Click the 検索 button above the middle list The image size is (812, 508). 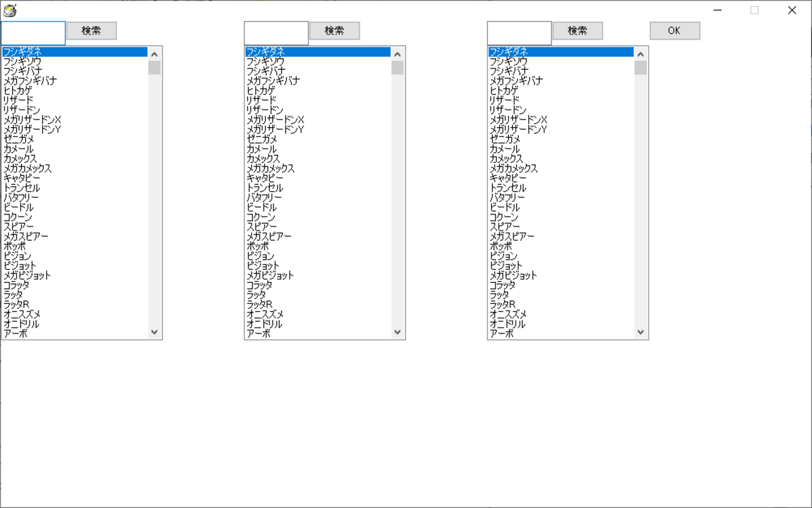334,30
